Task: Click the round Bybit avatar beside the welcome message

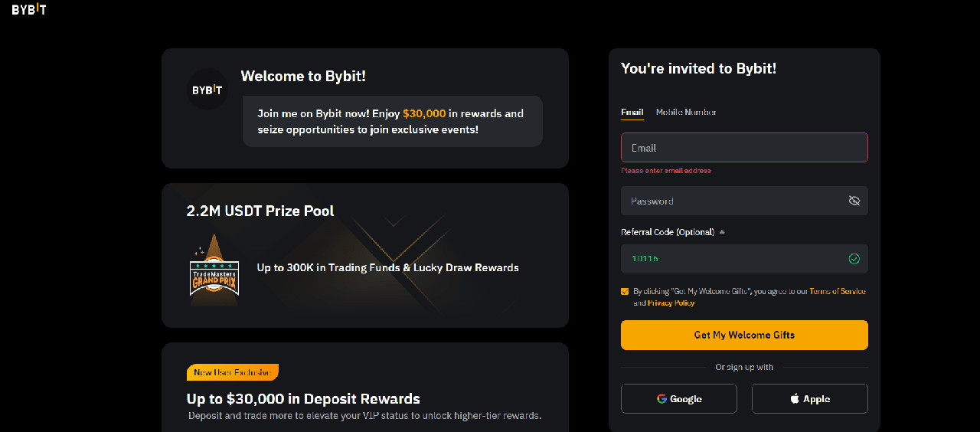Action: [x=207, y=90]
